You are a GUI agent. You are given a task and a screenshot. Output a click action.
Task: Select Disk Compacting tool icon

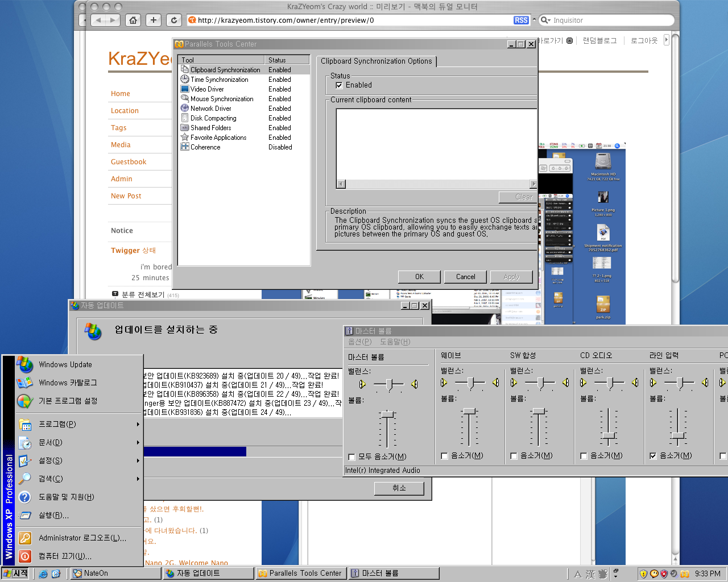point(185,118)
